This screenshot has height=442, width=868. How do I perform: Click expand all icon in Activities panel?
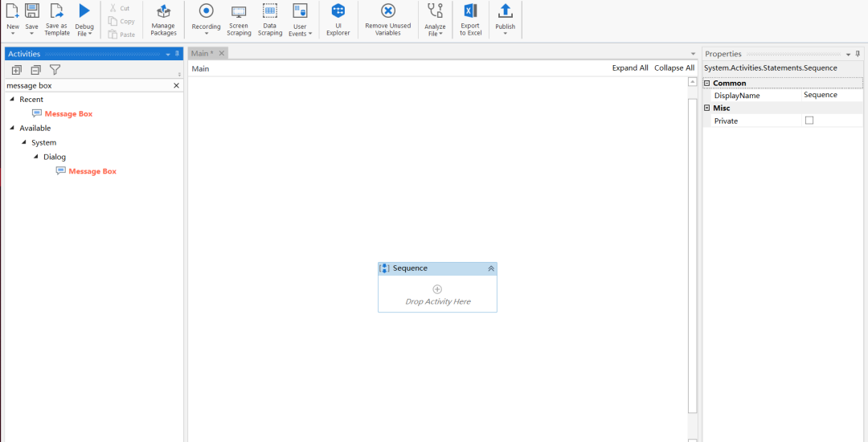(17, 70)
